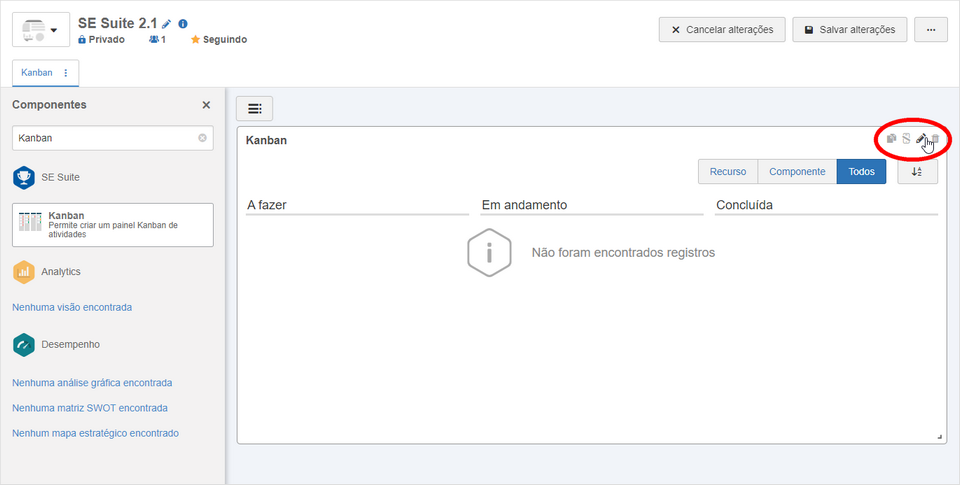Select the Recurso filter option

tap(728, 172)
